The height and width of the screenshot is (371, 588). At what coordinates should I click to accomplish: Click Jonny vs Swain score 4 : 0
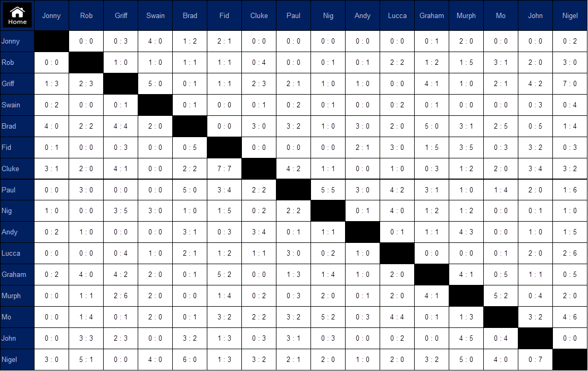tap(155, 41)
